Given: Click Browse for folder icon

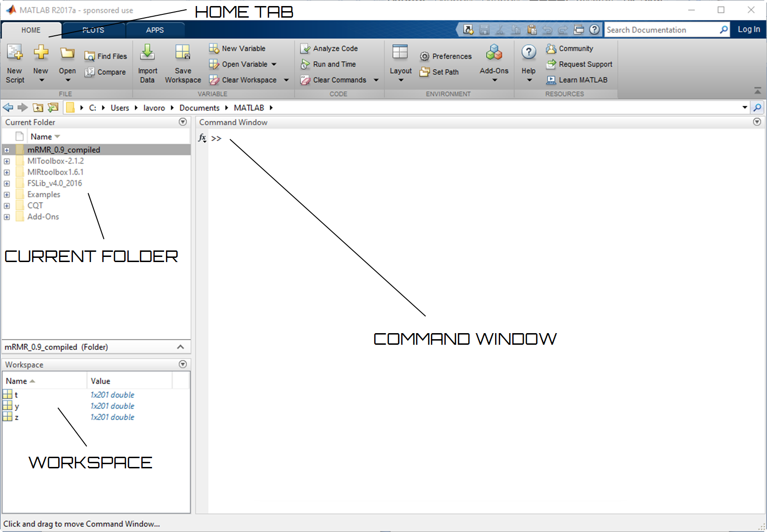Looking at the screenshot, I should [53, 108].
